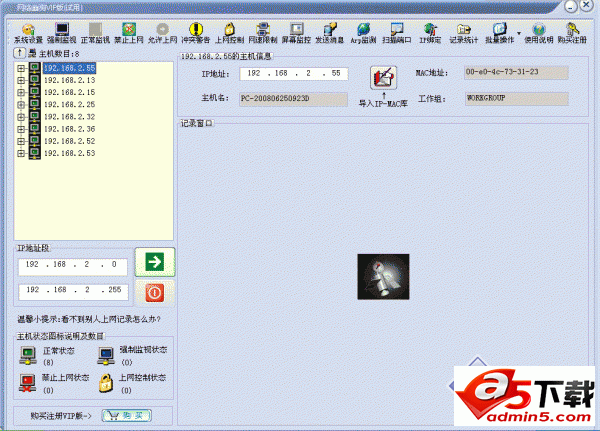Click the 批量操作 batch operation icon
The image size is (600, 431).
coord(499,33)
